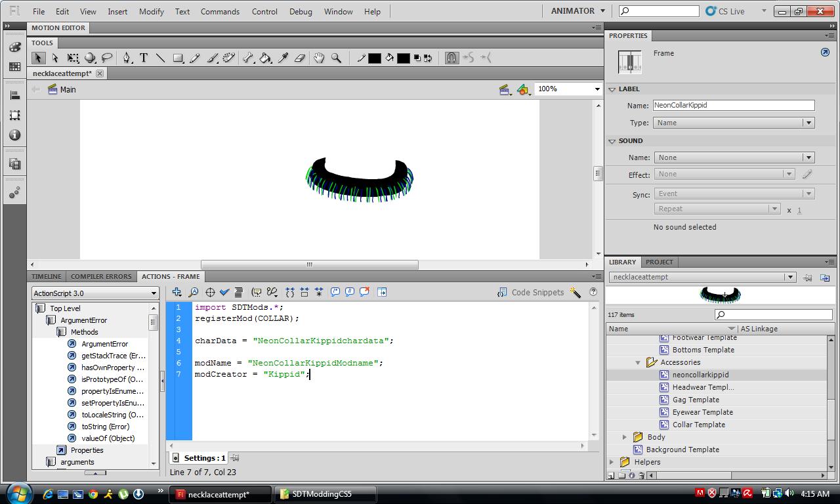Open Script Assist wand
This screenshot has width=840, height=504.
(x=576, y=292)
